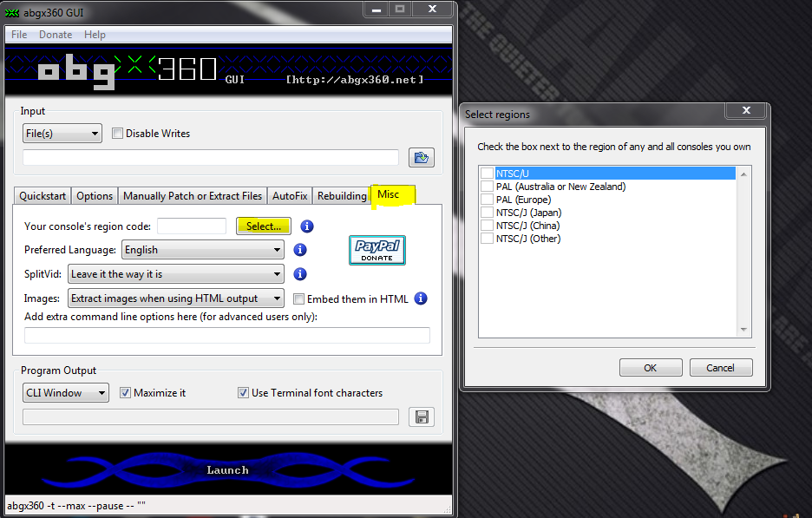Open the SplitVid dropdown

click(x=276, y=273)
